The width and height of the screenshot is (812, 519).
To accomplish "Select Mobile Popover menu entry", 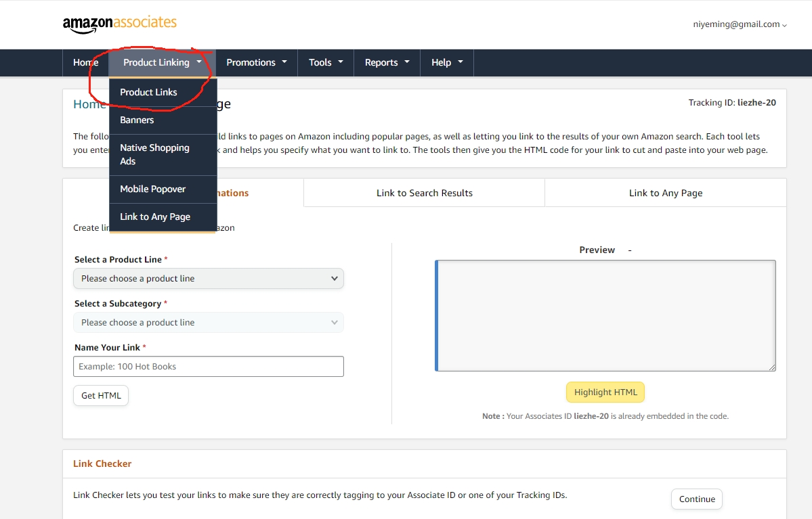I will point(163,189).
